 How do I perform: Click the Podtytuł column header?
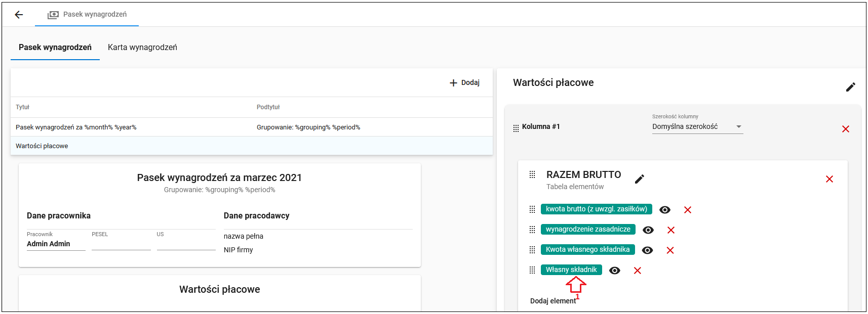pos(268,107)
